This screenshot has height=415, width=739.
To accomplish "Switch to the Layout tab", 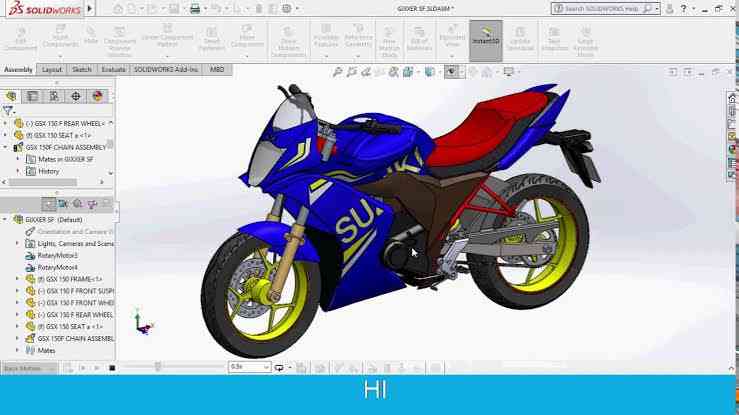I will tap(52, 70).
